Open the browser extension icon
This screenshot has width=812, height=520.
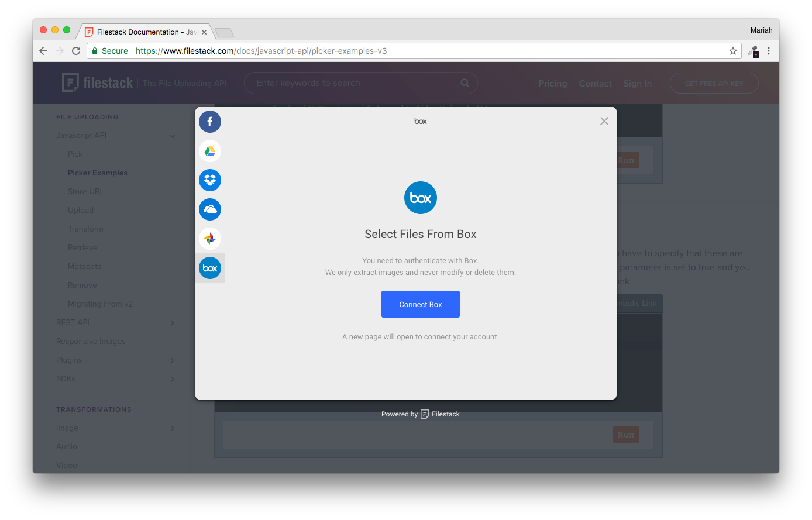pos(753,51)
